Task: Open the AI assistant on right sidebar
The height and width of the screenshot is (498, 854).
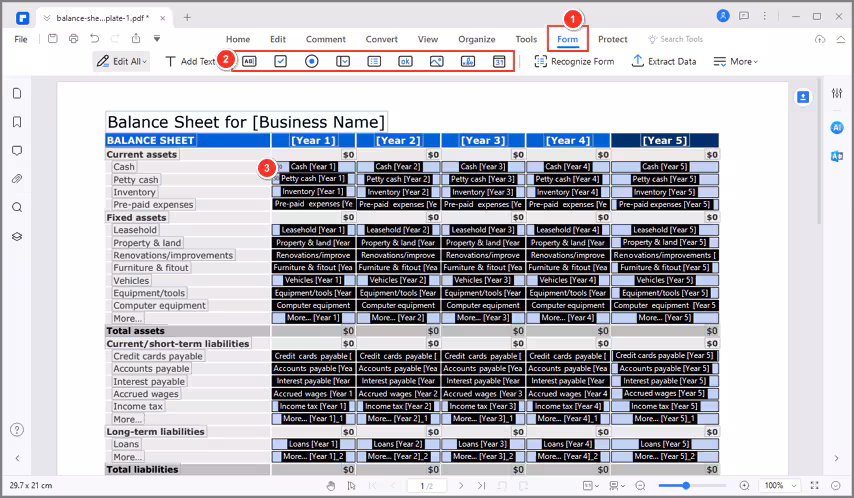Action: (x=837, y=127)
